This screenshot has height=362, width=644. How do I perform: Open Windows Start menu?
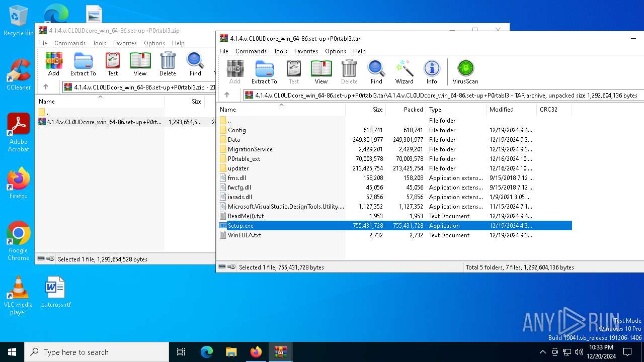(12, 352)
